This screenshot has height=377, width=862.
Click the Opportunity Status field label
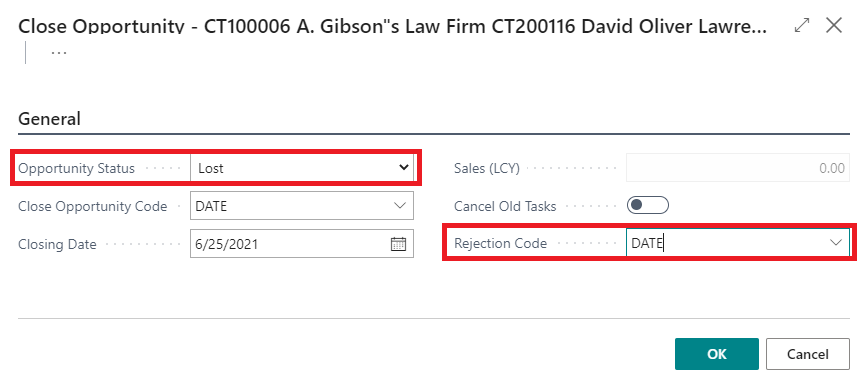coord(76,169)
